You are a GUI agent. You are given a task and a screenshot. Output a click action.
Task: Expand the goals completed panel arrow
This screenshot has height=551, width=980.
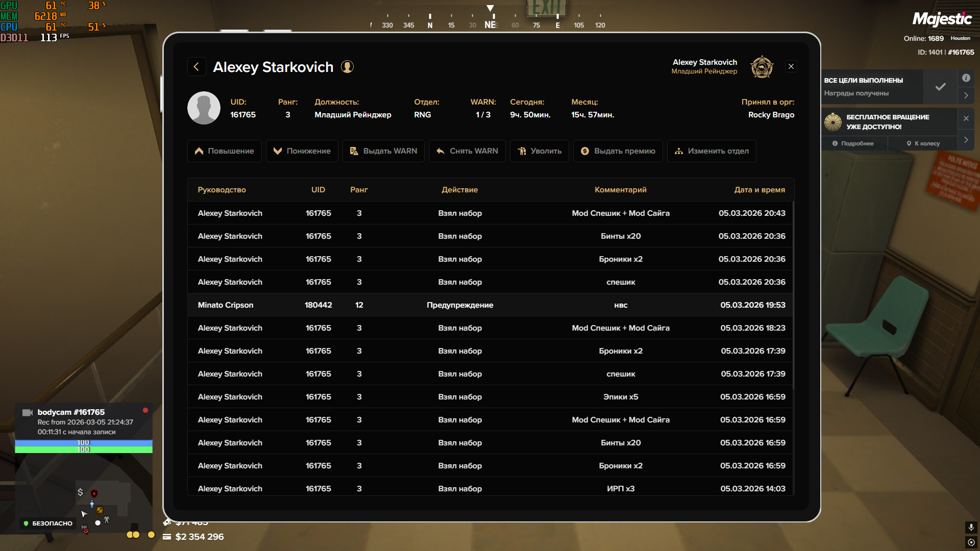pyautogui.click(x=966, y=95)
